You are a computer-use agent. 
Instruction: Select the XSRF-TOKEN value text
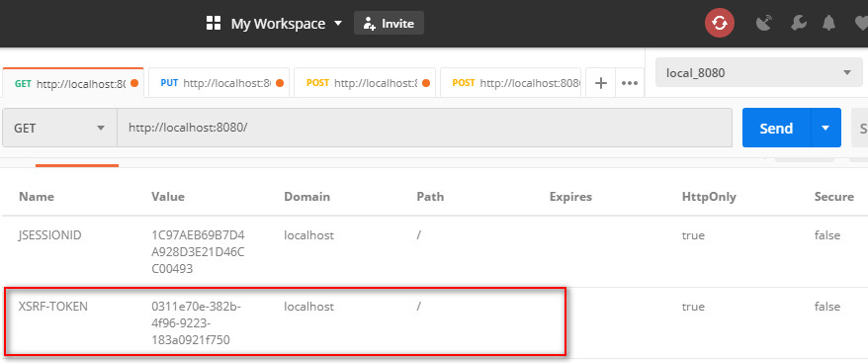click(x=196, y=323)
